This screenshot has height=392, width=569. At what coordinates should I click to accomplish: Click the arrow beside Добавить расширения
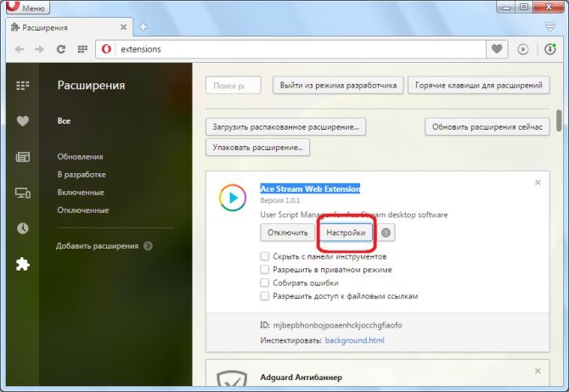[148, 246]
